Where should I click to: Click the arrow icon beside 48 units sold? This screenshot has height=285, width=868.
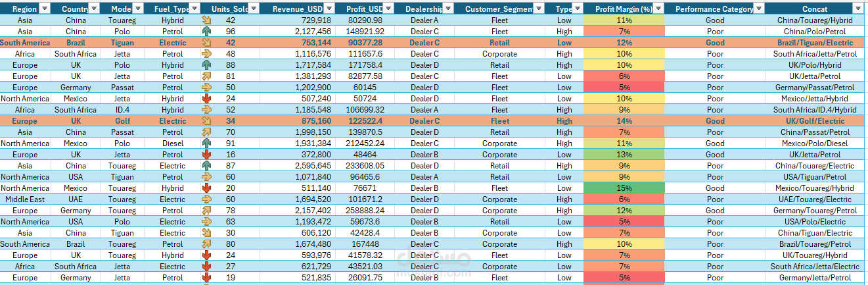click(x=207, y=54)
